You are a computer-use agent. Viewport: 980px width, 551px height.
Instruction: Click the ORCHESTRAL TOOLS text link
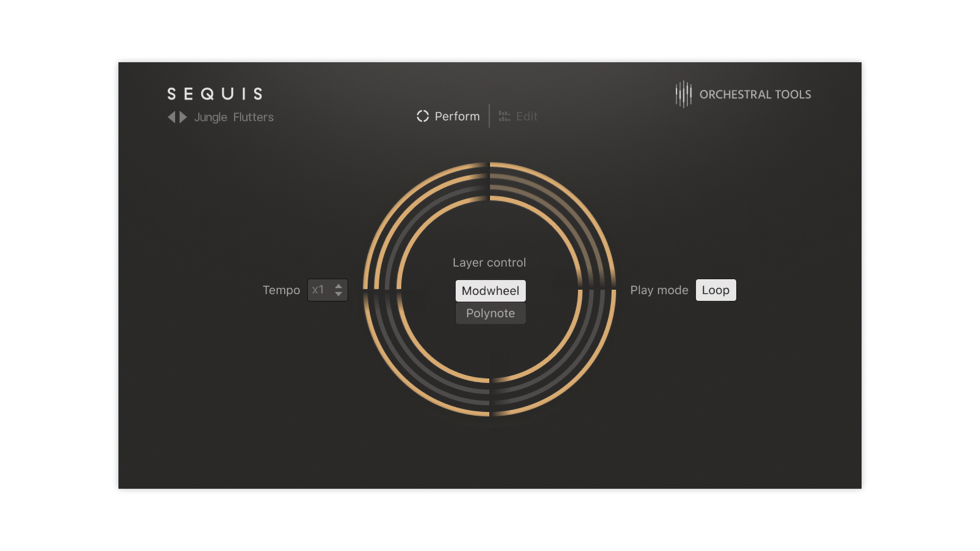[x=755, y=94]
